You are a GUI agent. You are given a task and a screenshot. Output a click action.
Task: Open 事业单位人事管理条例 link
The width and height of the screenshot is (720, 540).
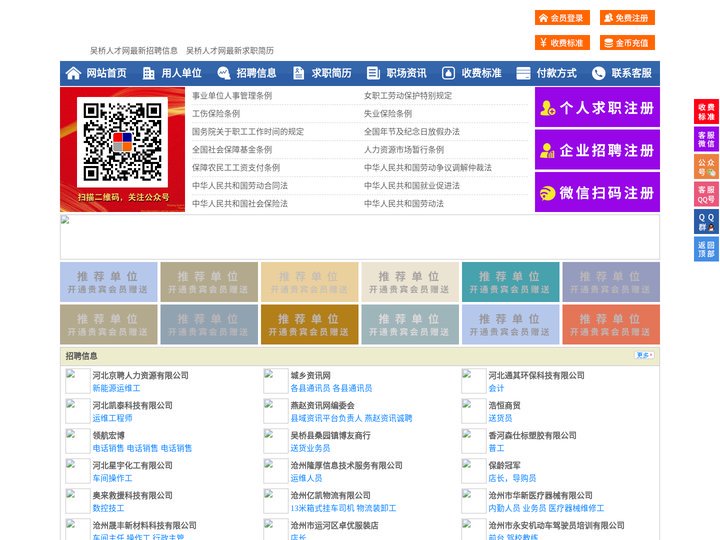coord(232,96)
